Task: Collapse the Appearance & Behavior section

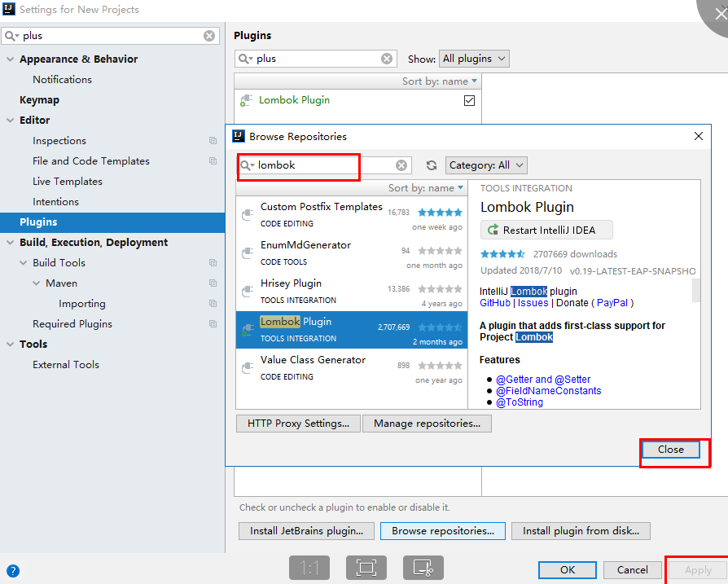Action: click(x=11, y=59)
